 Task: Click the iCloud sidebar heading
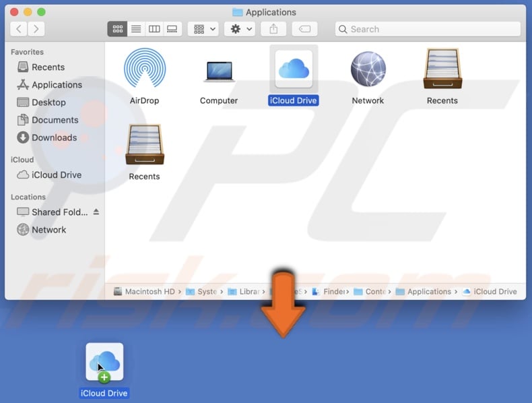click(22, 160)
